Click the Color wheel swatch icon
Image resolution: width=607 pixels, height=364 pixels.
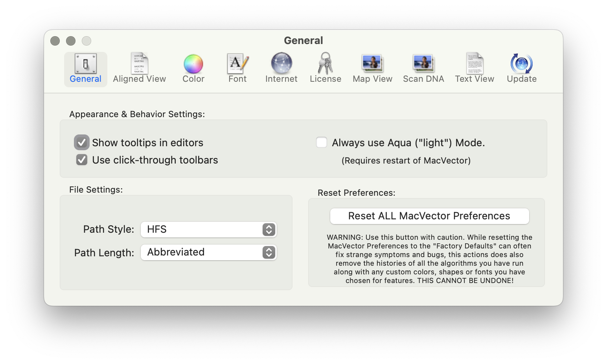coord(193,63)
